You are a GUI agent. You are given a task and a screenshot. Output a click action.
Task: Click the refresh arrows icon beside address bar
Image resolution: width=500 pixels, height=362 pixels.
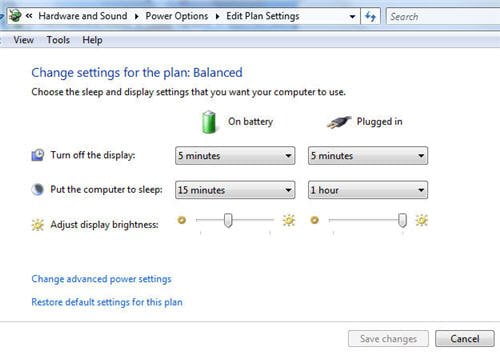click(370, 16)
